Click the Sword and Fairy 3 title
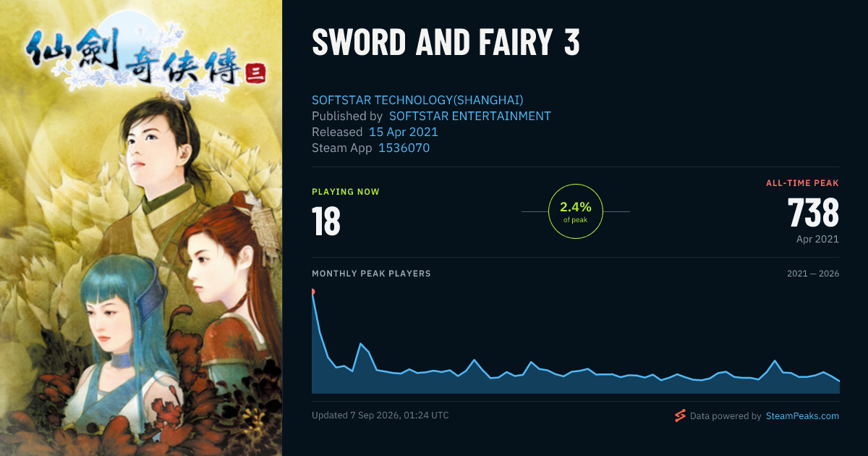The width and height of the screenshot is (868, 456). [x=446, y=43]
